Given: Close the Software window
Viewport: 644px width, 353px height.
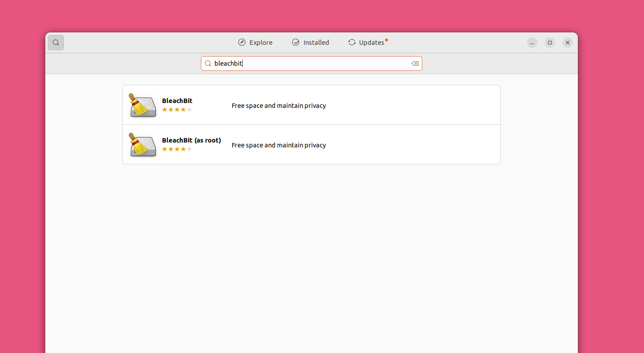Looking at the screenshot, I should tap(568, 43).
